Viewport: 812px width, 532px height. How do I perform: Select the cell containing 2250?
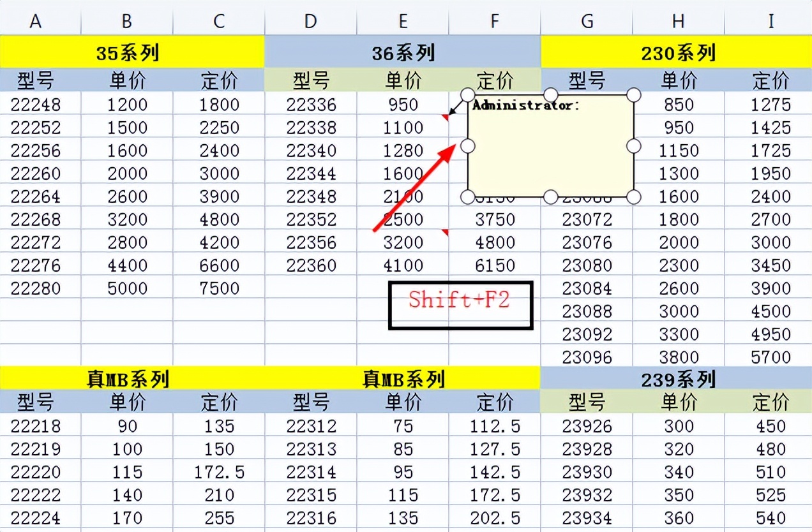coord(219,127)
